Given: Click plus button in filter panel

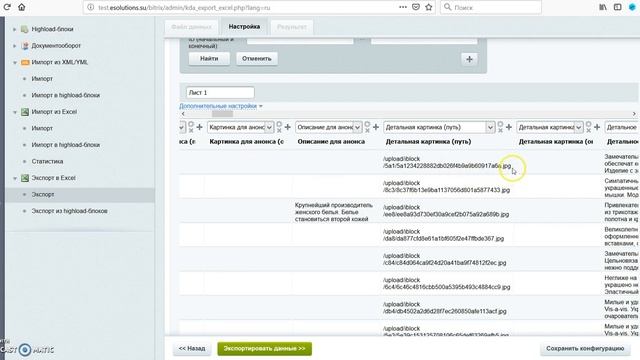Looking at the screenshot, I should 469,59.
